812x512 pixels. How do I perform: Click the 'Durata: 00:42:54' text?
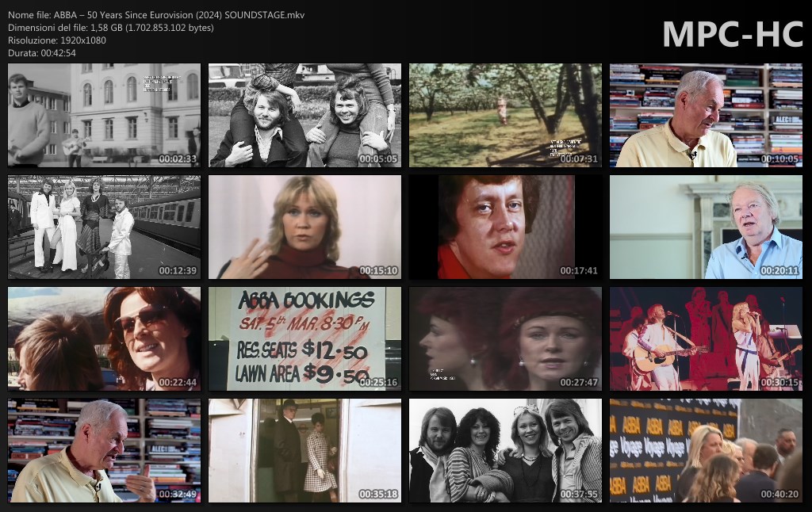tap(42, 53)
